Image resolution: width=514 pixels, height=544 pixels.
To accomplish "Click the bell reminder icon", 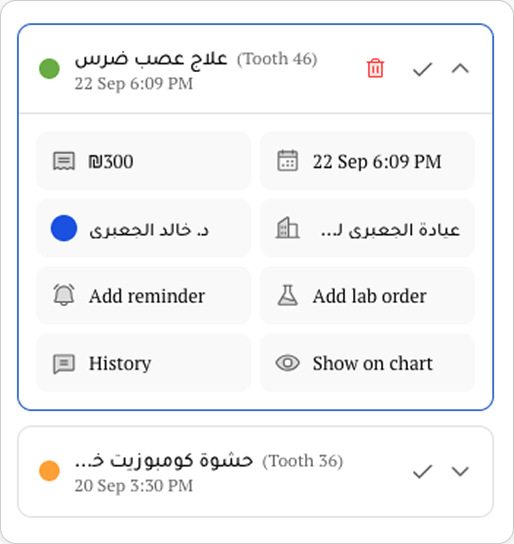I will [x=64, y=295].
